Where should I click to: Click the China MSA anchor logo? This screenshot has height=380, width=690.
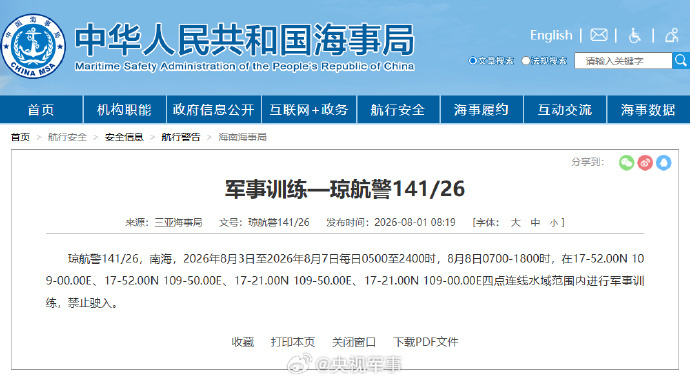coord(33,46)
